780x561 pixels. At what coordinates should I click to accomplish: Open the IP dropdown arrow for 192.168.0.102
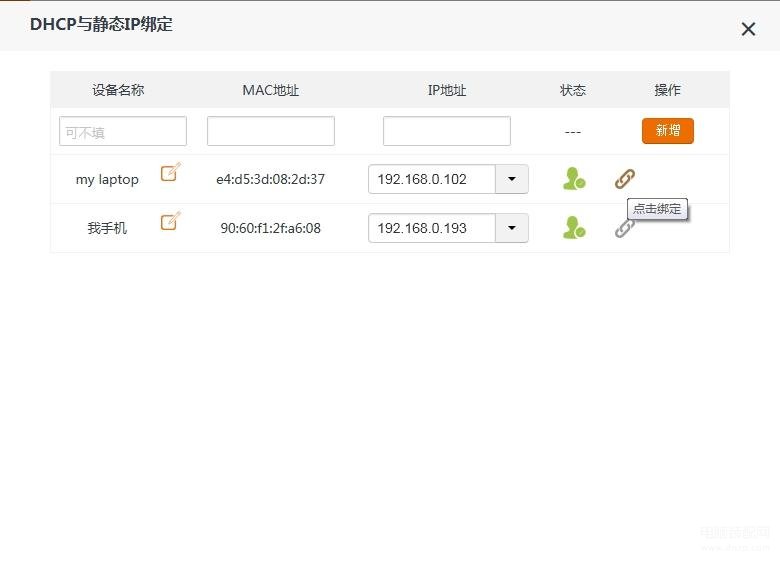click(511, 179)
